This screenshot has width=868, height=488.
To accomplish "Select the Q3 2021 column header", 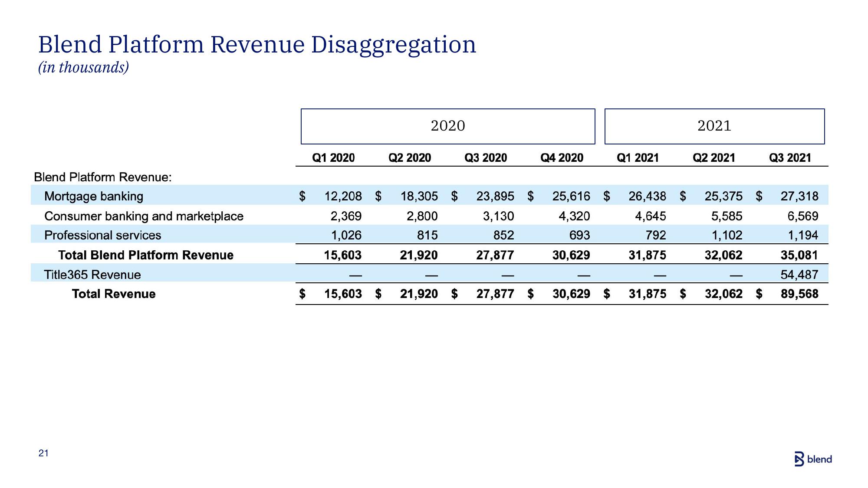I will coord(790,158).
